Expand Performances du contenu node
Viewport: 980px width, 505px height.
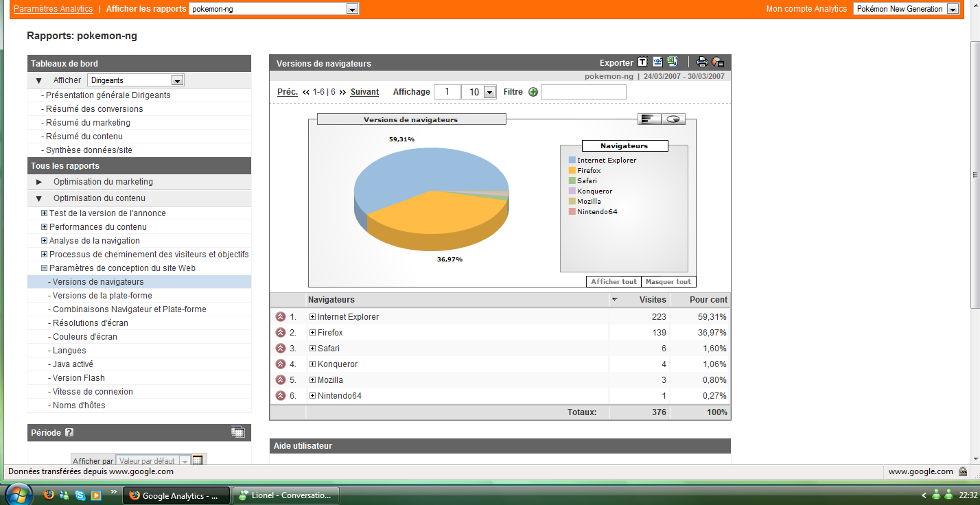[x=44, y=227]
